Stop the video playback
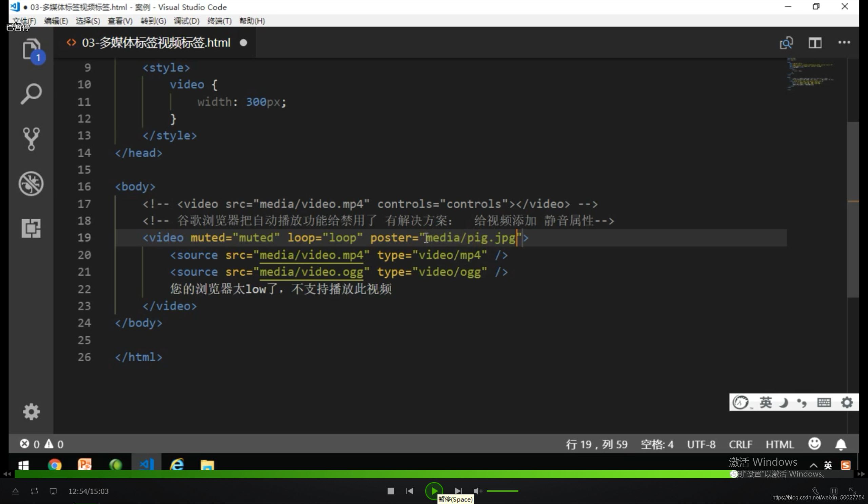 pyautogui.click(x=391, y=490)
